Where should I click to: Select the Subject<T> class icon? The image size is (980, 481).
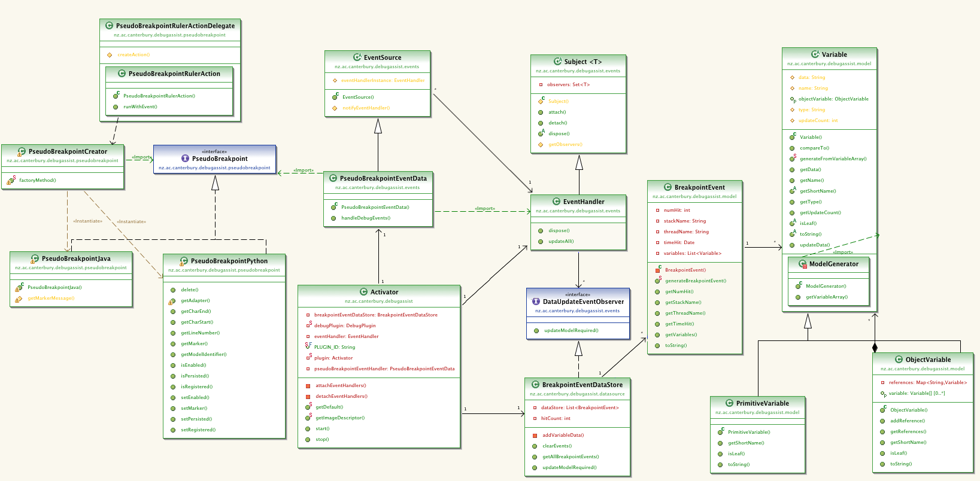(558, 62)
